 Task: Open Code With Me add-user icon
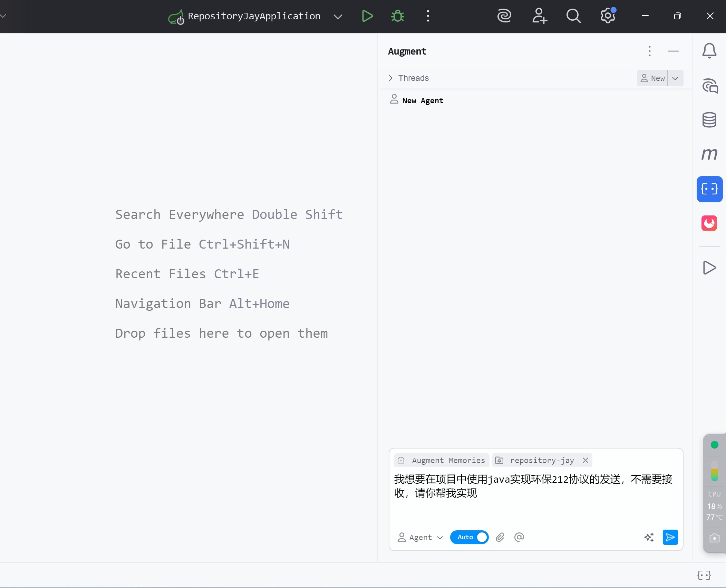[540, 16]
